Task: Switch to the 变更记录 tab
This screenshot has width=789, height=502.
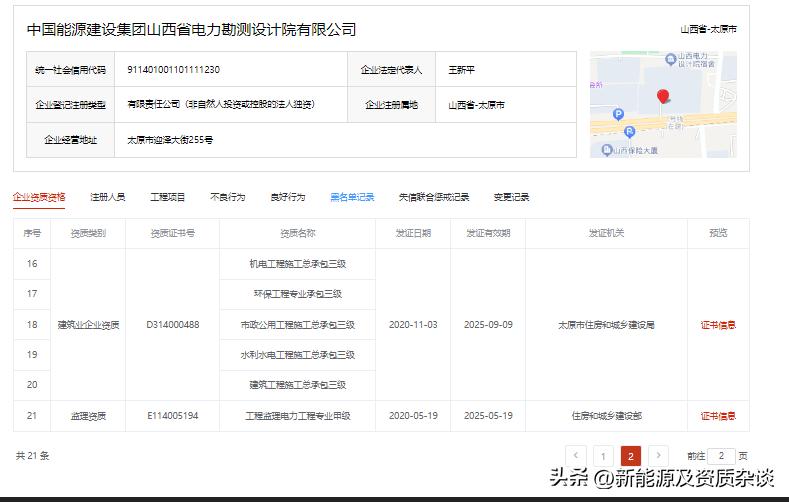Action: point(511,197)
